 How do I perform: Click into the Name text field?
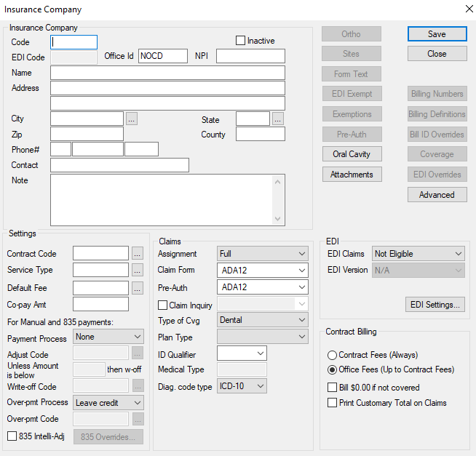point(167,73)
